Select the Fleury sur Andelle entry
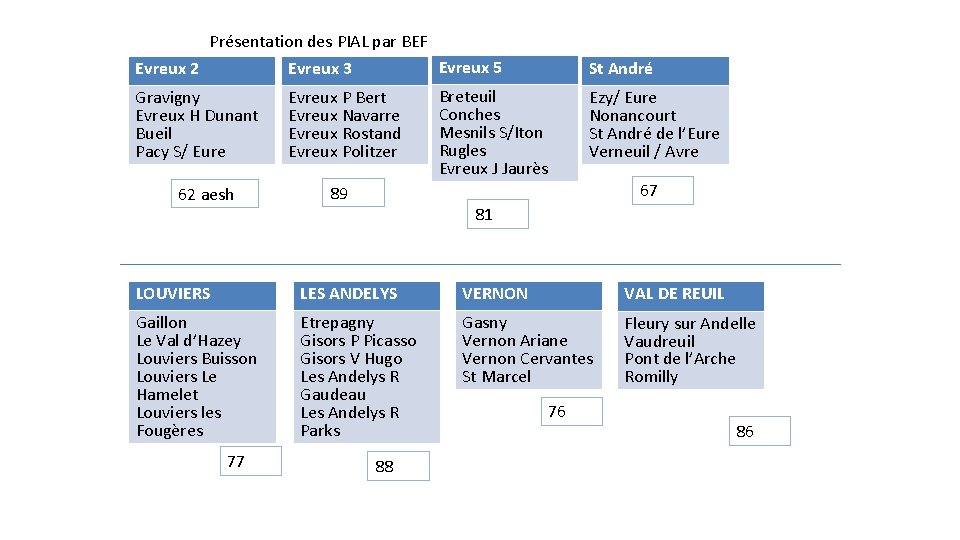Screen dimensions: 960x540 coord(690,323)
